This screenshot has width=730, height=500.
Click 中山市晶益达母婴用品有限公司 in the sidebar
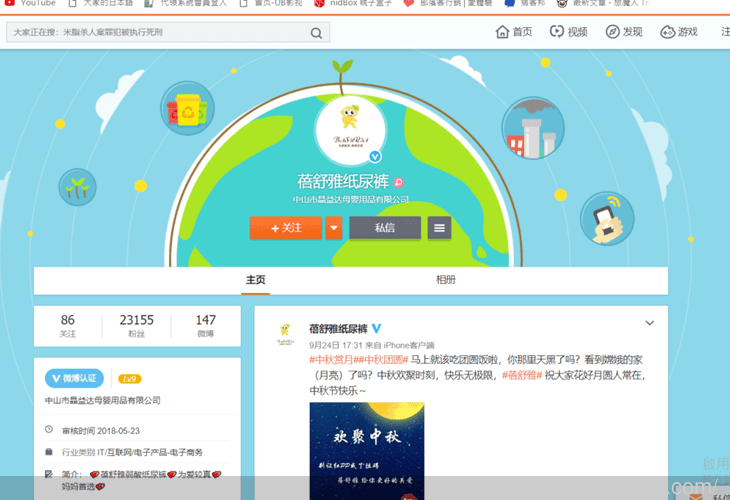(103, 400)
